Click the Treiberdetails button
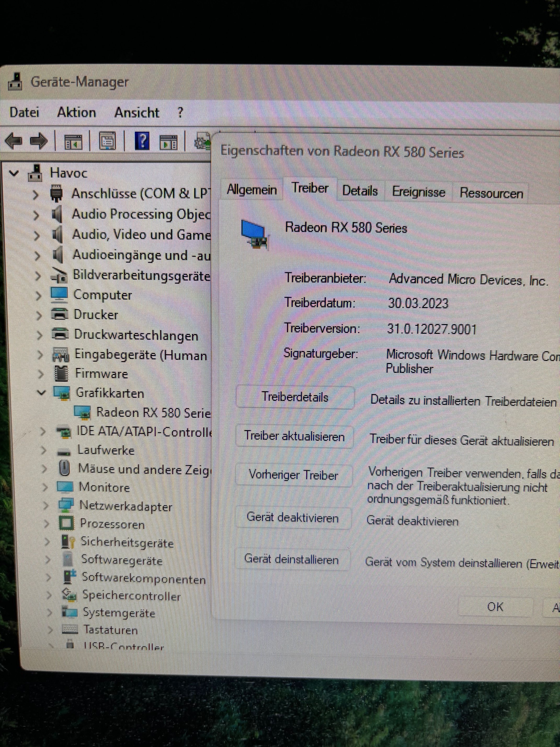The width and height of the screenshot is (560, 747). (x=295, y=397)
